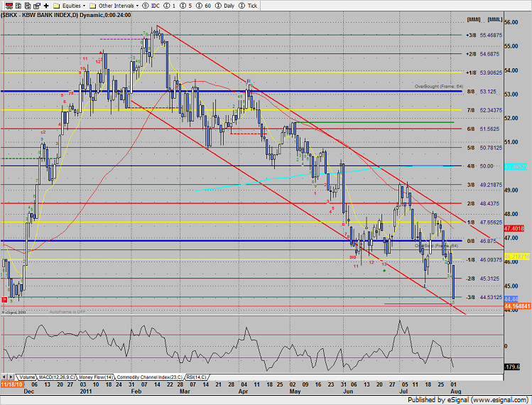Click the Published by eSignal footer link
Image resolution: width=532 pixels, height=405 pixels.
point(468,400)
